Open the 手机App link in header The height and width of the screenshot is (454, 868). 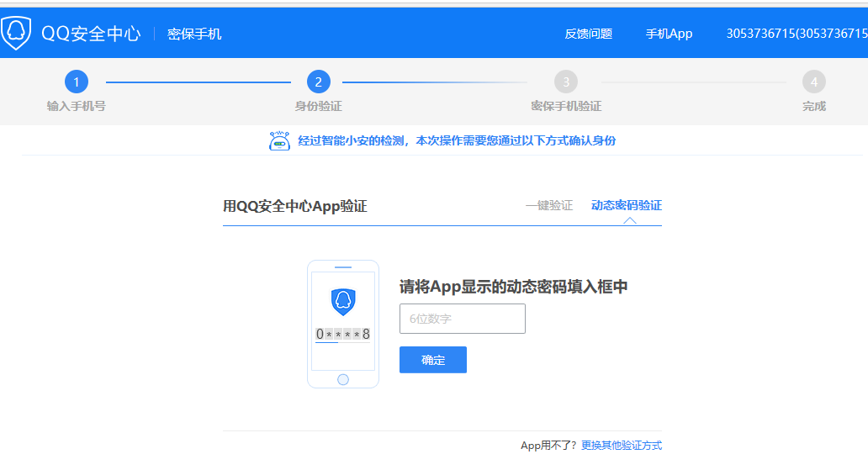pyautogui.click(x=669, y=34)
